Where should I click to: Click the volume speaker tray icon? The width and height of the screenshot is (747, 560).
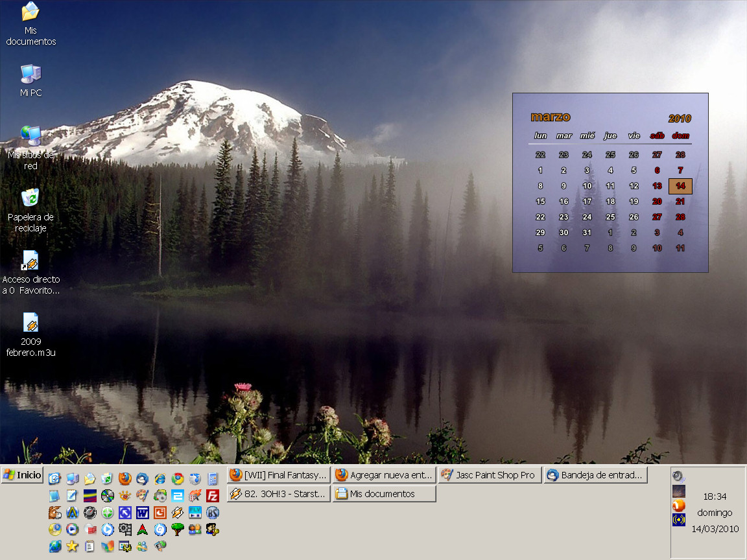point(679,476)
